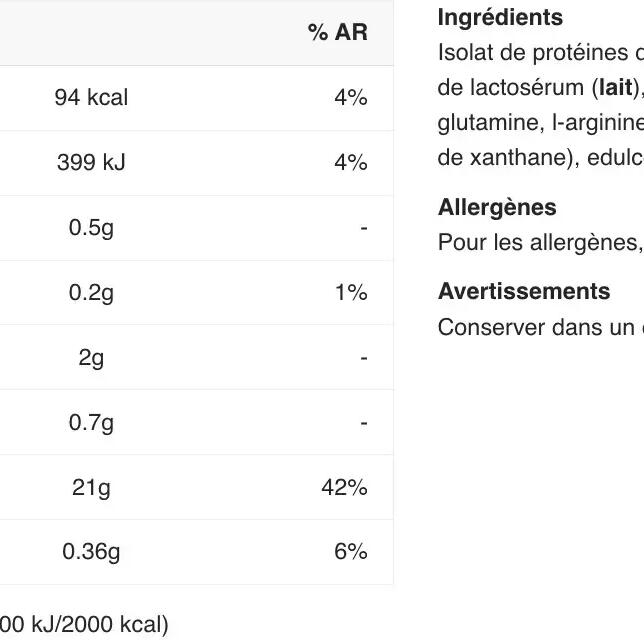Click the % AR column header

(337, 33)
